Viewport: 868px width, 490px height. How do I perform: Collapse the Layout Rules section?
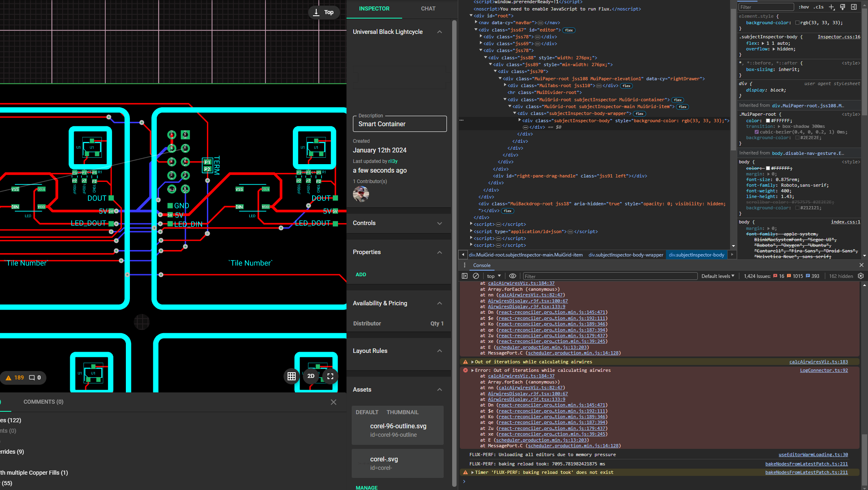(x=440, y=351)
